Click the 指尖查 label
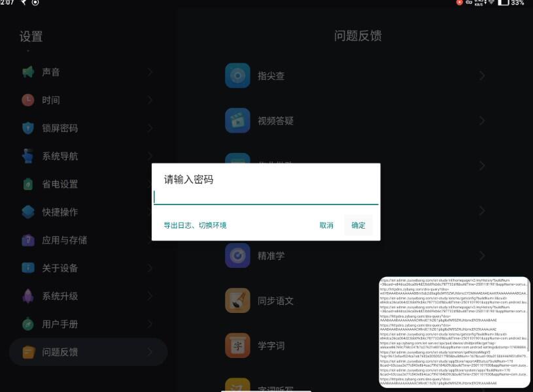This screenshot has height=392, width=533. [271, 76]
